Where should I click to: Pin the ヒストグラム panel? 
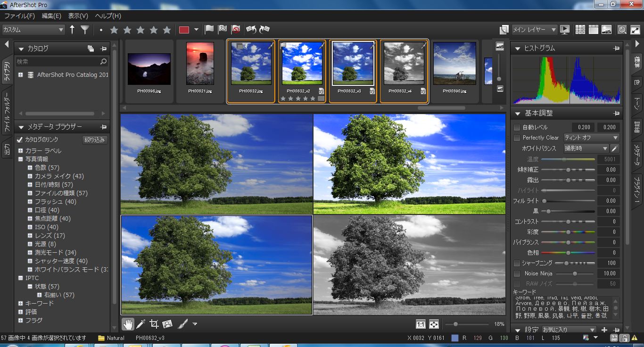(616, 48)
